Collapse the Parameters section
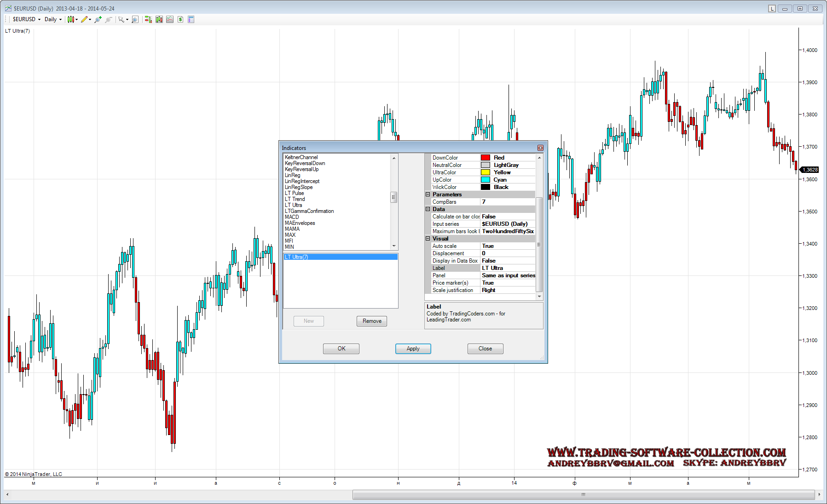This screenshot has width=827, height=504. tap(428, 195)
